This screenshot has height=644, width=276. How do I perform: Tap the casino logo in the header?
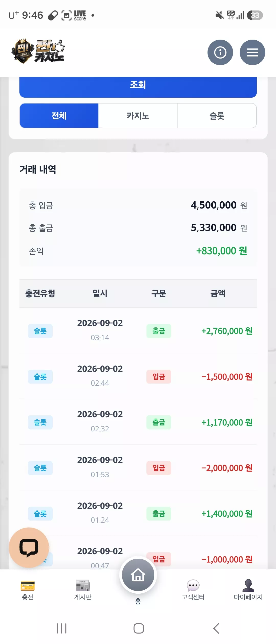(38, 51)
